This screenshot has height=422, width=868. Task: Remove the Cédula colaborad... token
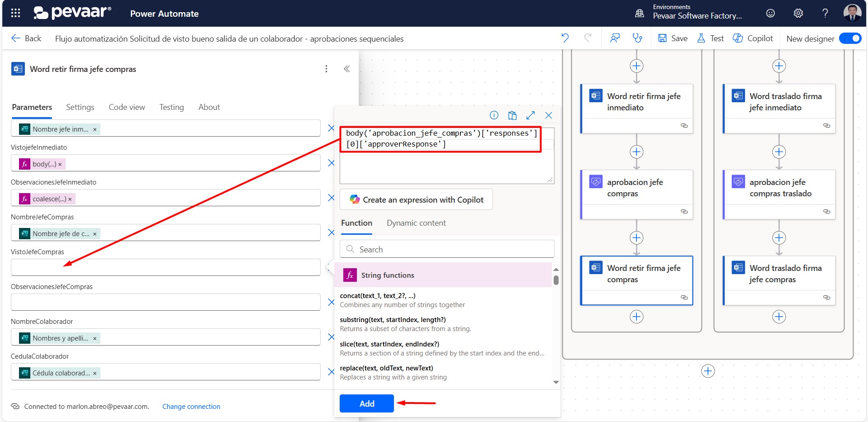(x=95, y=373)
